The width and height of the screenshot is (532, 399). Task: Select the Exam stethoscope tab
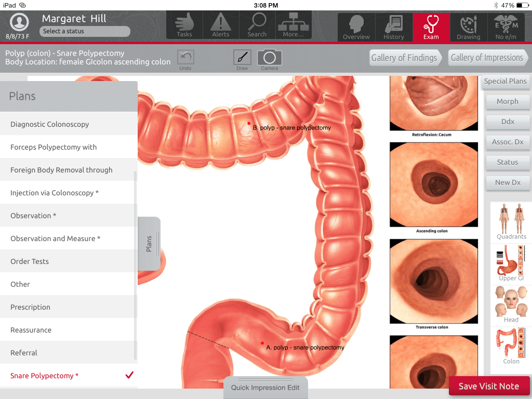tap(431, 27)
